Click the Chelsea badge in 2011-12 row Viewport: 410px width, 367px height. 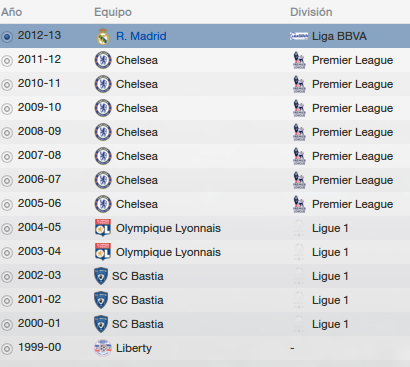[103, 60]
